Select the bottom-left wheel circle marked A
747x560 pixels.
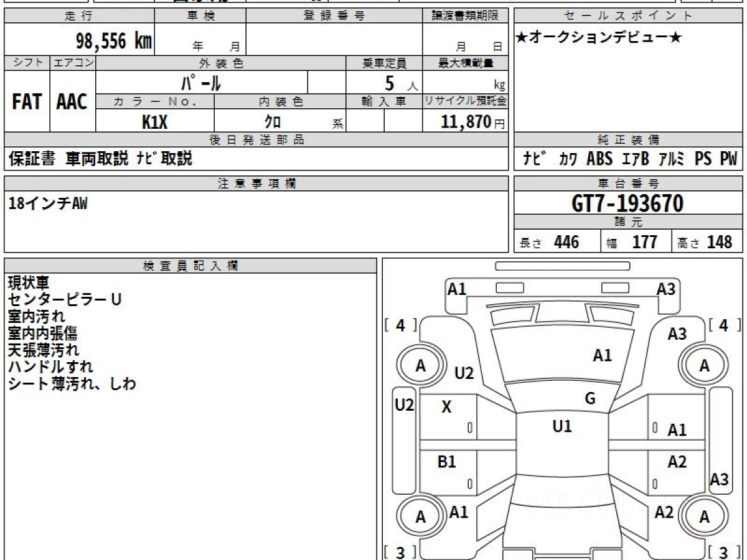[x=421, y=517]
